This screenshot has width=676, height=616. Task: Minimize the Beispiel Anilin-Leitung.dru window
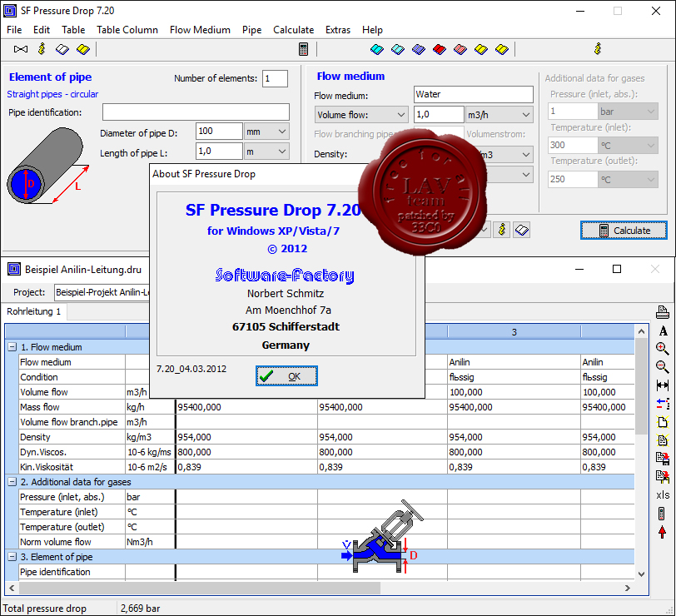[579, 270]
